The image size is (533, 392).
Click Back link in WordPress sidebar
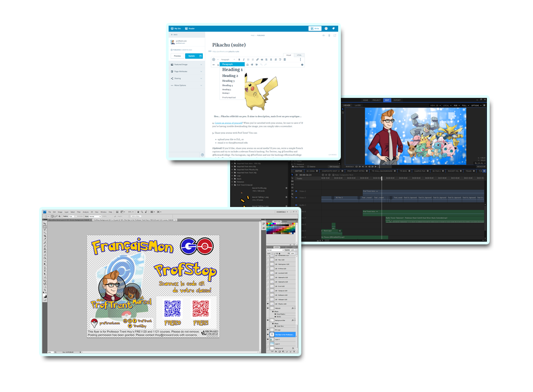coord(174,35)
